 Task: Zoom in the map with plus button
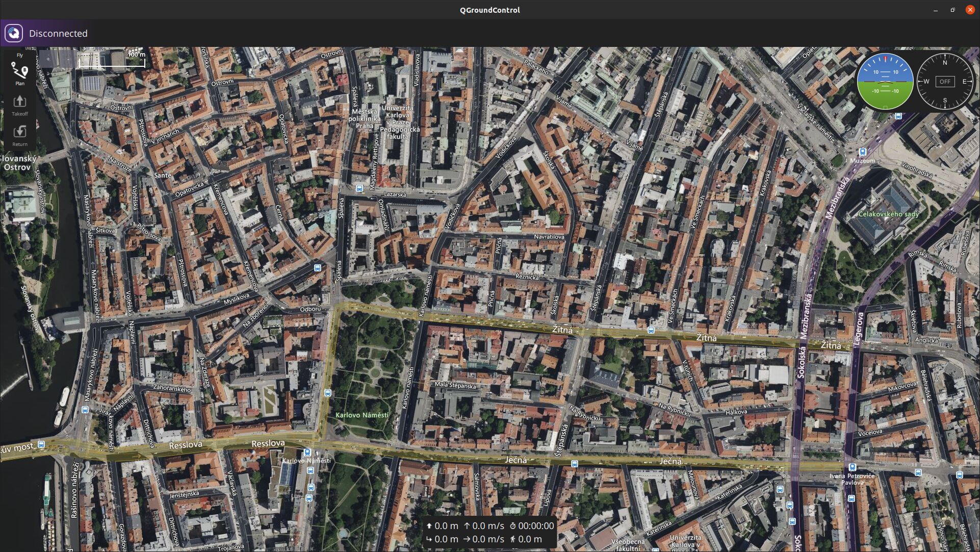(48, 59)
